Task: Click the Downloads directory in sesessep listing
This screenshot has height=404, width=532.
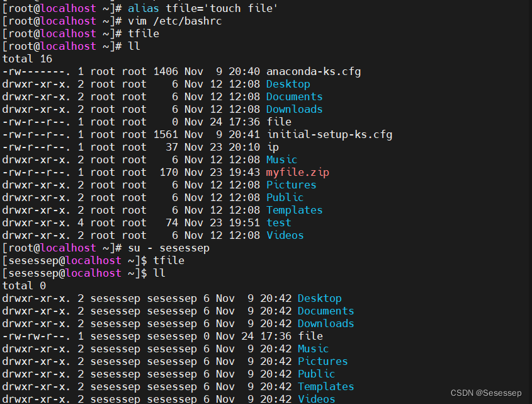Action: (325, 323)
